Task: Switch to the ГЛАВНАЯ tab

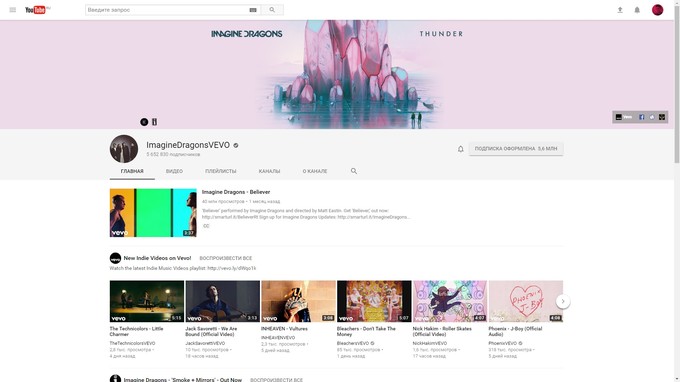Action: pyautogui.click(x=132, y=171)
